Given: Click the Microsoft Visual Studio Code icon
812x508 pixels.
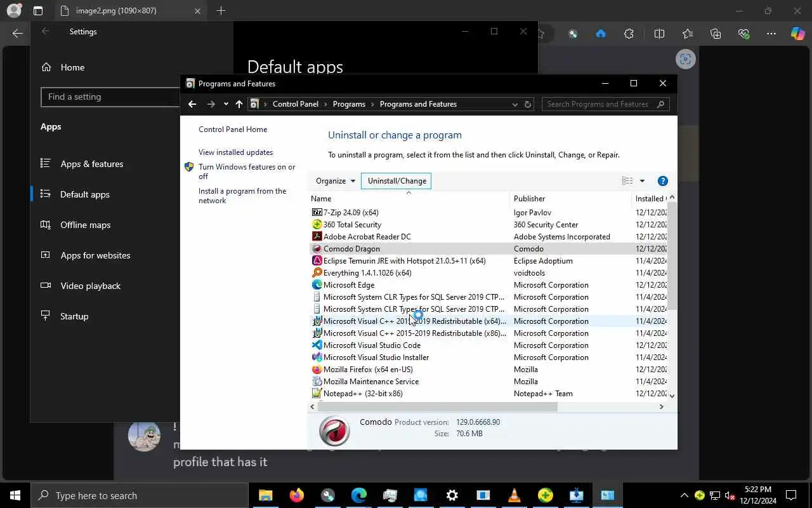Looking at the screenshot, I should (x=317, y=345).
